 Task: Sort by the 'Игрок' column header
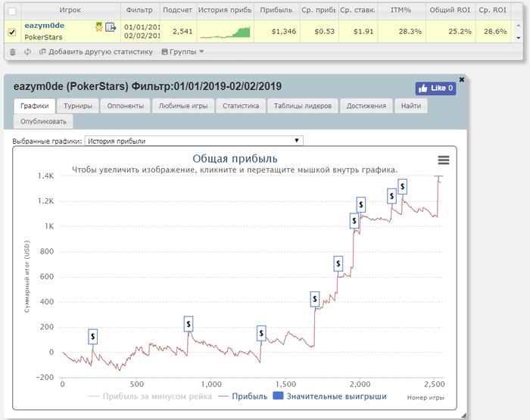point(70,10)
